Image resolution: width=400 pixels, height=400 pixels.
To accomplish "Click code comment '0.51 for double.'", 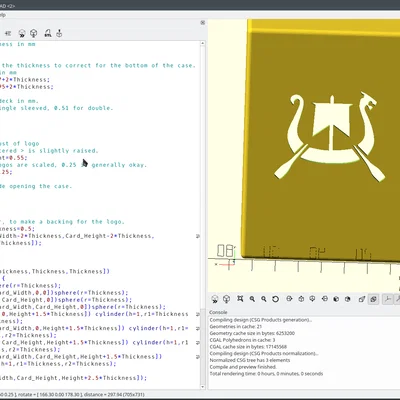I will click(84, 108).
